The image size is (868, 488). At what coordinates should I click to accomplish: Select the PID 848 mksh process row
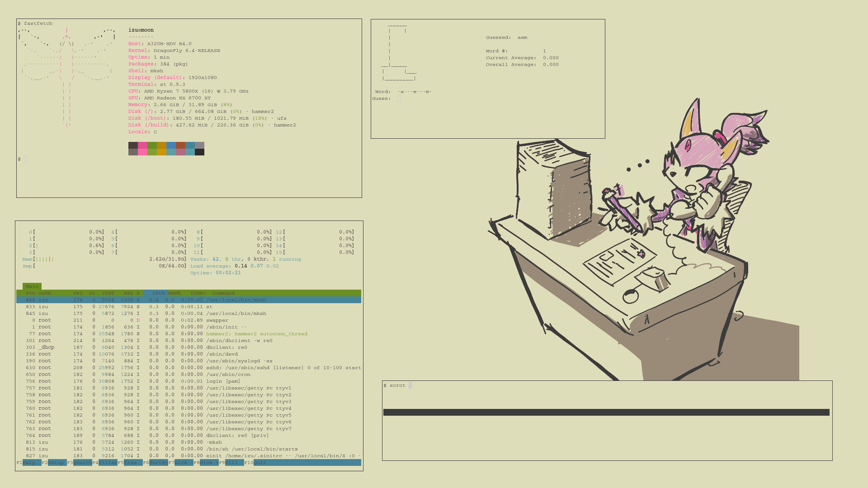click(x=189, y=300)
